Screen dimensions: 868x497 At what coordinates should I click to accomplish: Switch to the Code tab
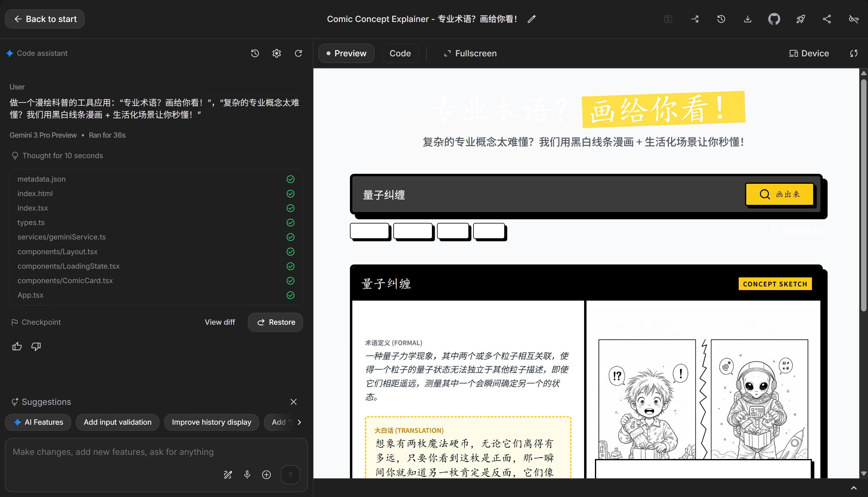click(x=400, y=53)
